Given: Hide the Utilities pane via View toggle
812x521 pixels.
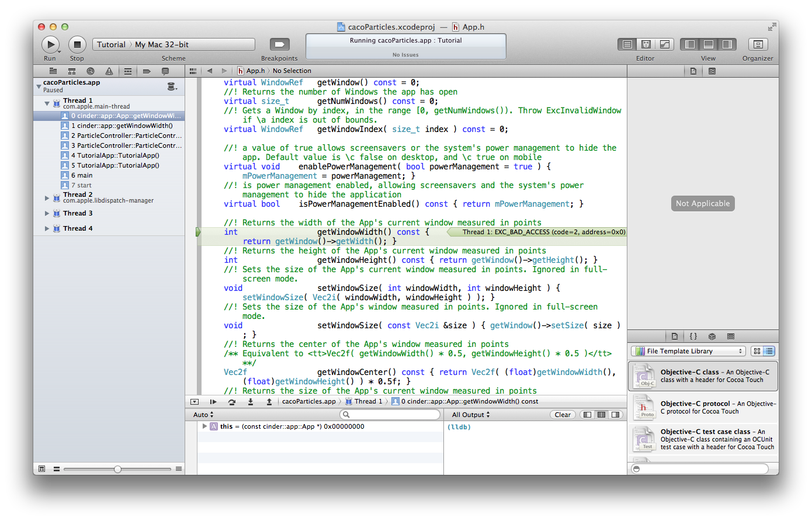Looking at the screenshot, I should coord(727,44).
